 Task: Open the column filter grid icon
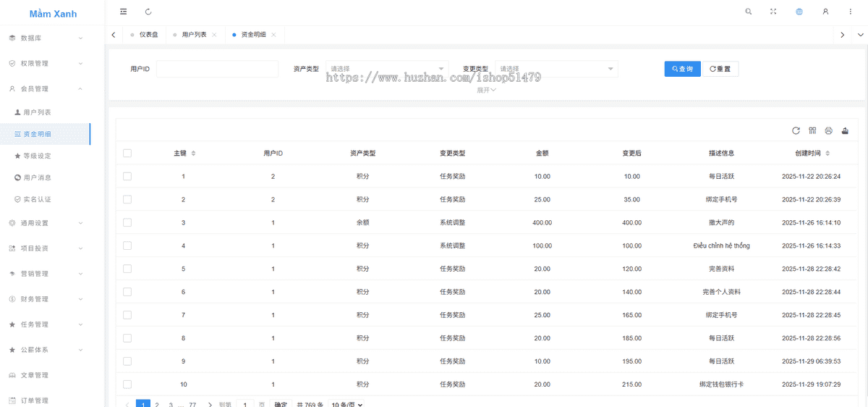812,130
